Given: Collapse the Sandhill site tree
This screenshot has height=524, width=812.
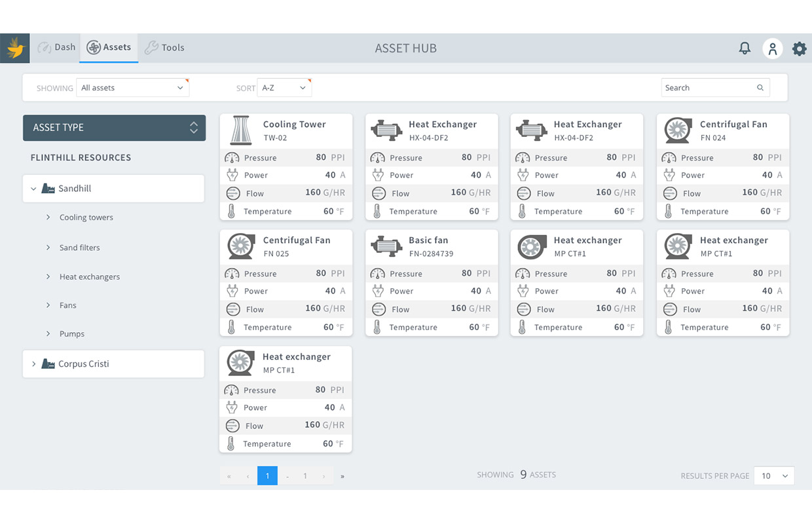Looking at the screenshot, I should click(x=34, y=189).
